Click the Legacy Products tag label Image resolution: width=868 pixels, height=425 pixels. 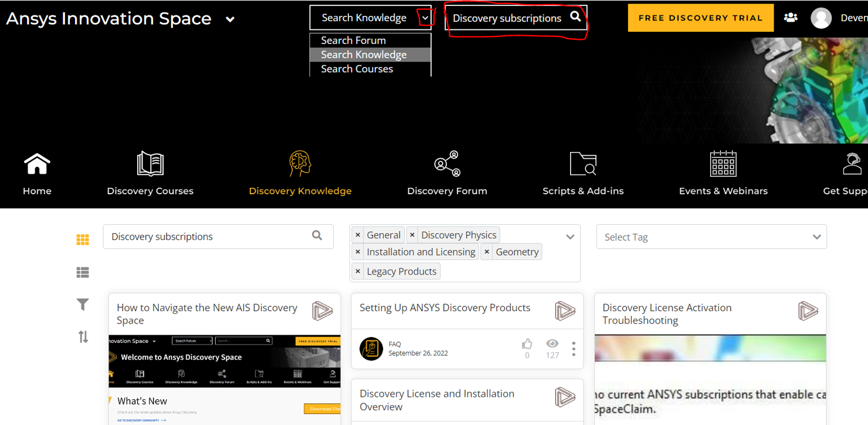[402, 271]
